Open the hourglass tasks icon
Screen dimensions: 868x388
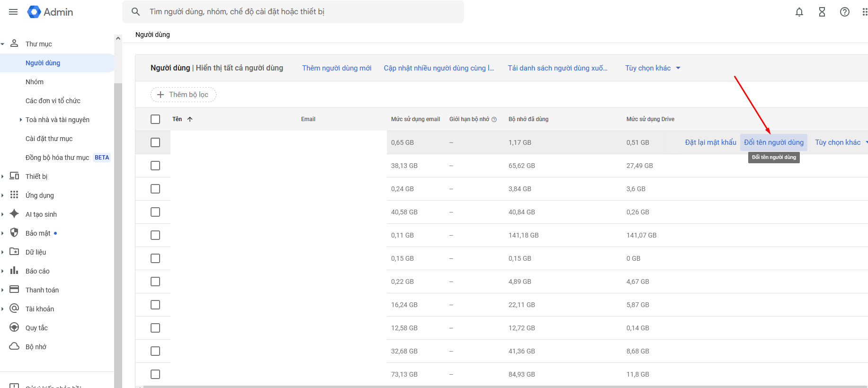[822, 12]
